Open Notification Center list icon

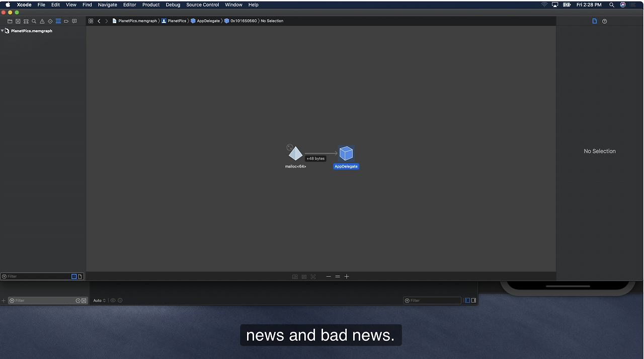(x=633, y=5)
